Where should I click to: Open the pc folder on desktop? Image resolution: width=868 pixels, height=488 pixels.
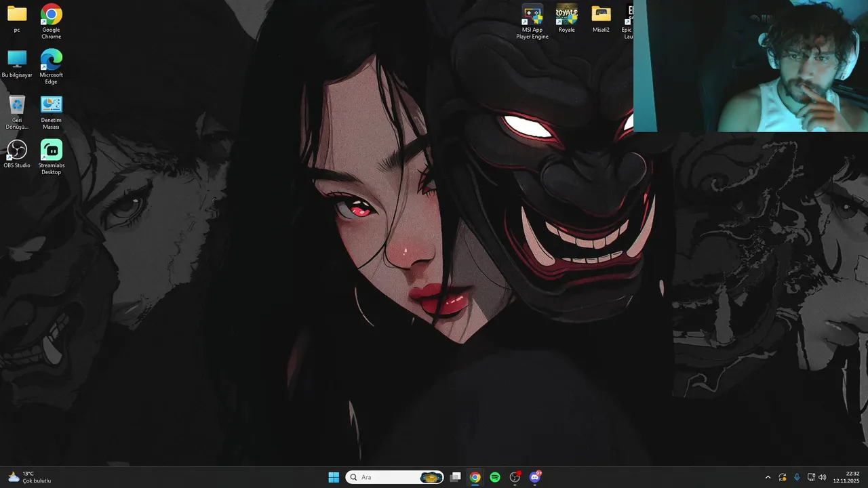[x=17, y=19]
